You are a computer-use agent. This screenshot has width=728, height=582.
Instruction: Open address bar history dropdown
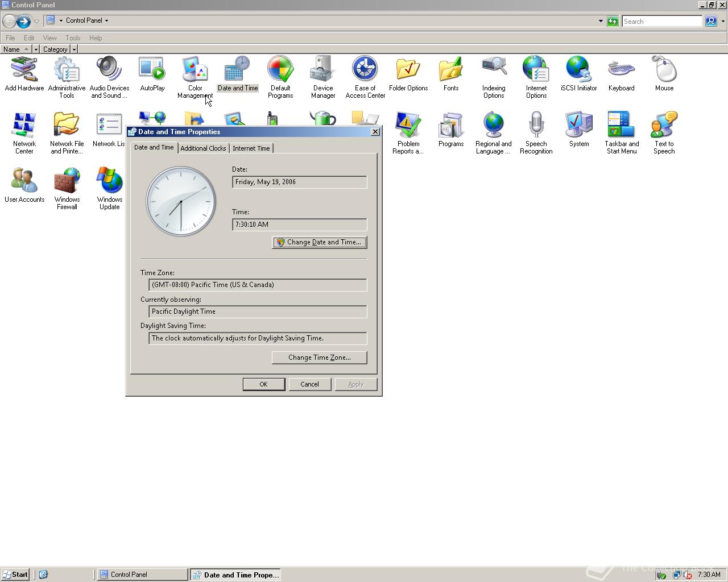tap(601, 21)
